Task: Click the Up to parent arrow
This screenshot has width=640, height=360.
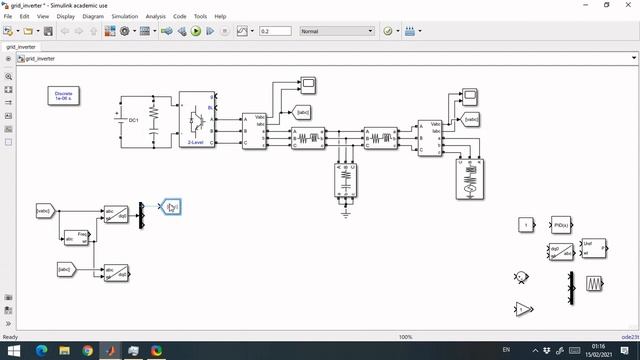Action: tap(93, 31)
